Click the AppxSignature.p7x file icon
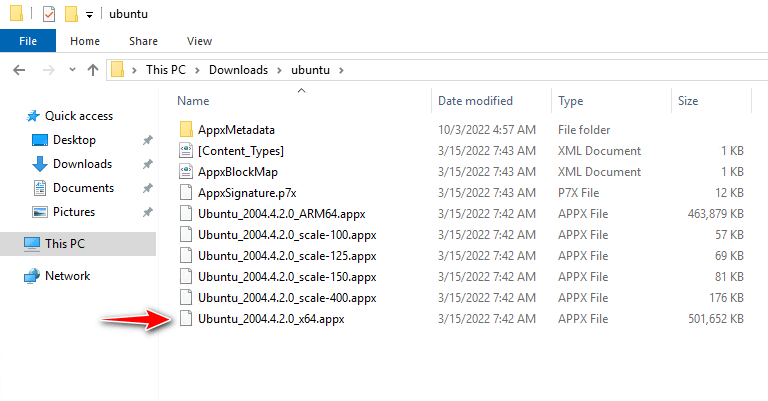The width and height of the screenshot is (768, 401). tap(186, 193)
